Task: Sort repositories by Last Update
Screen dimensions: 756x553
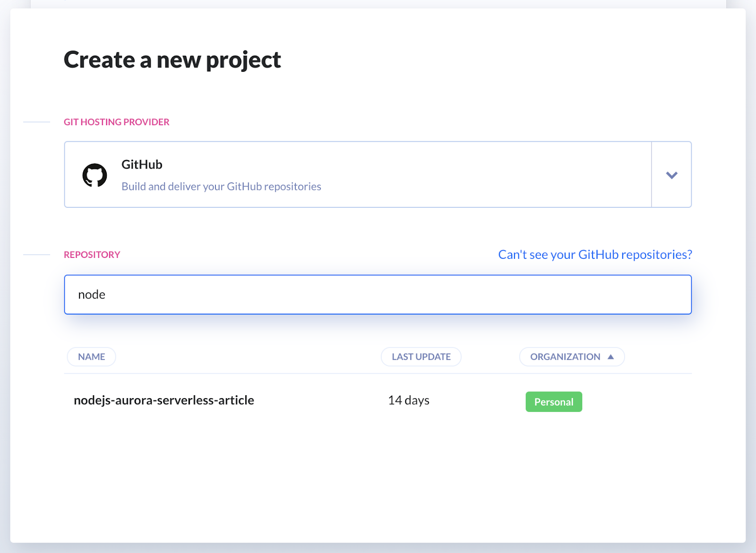Action: [x=421, y=357]
